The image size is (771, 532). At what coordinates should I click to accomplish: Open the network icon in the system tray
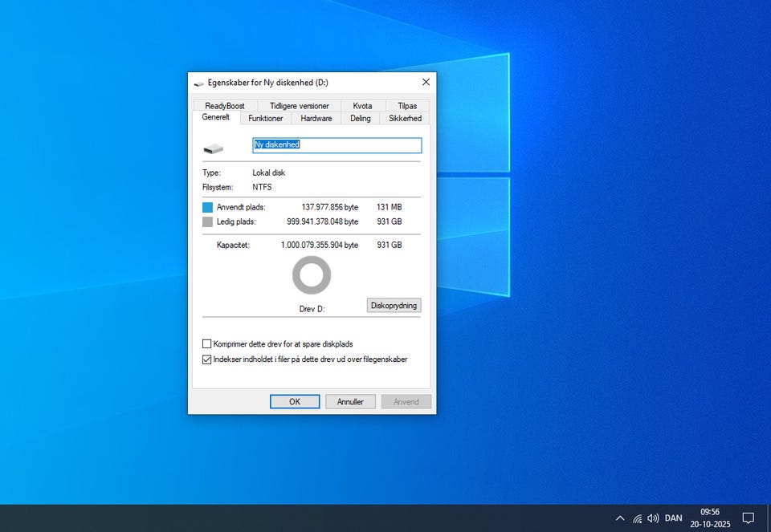click(x=637, y=518)
